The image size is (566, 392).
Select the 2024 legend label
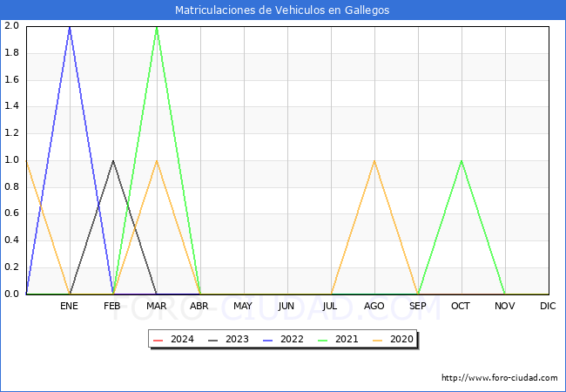pos(182,340)
